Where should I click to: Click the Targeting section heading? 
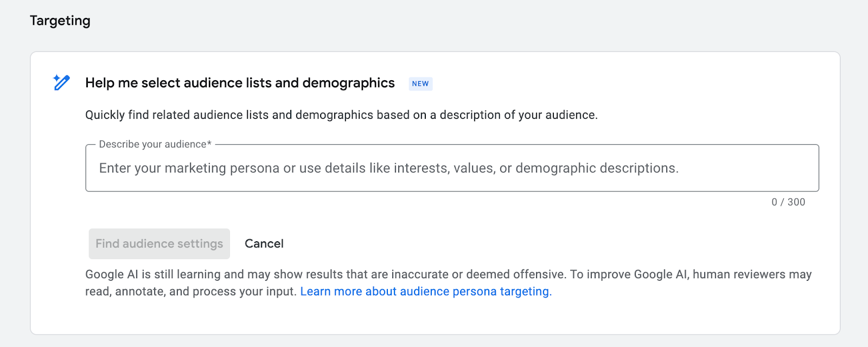click(60, 21)
